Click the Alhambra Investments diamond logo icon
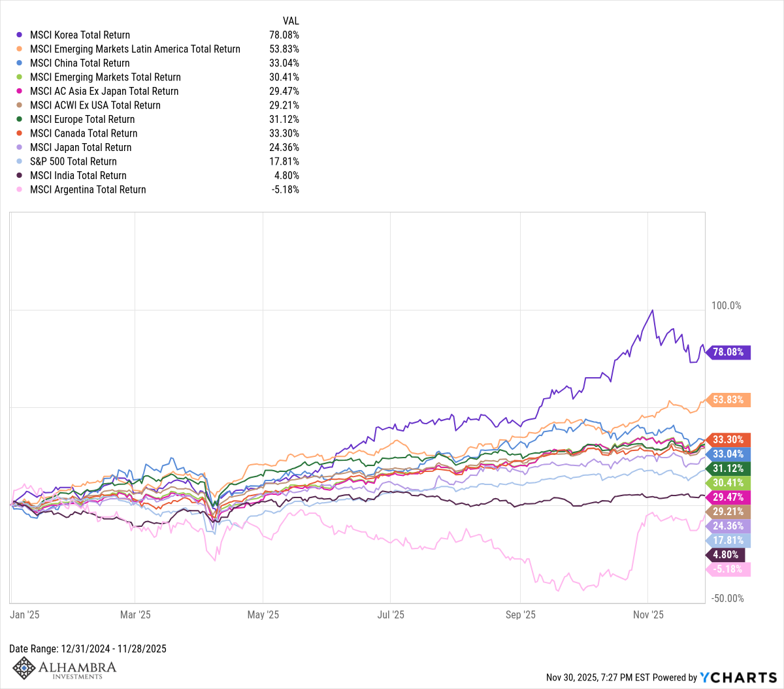 coord(24,668)
